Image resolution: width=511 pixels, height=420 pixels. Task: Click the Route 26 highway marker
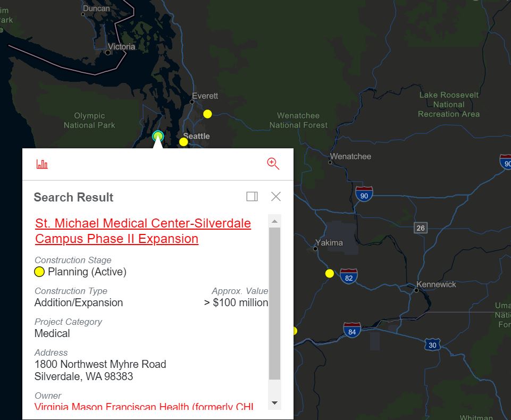pos(421,228)
